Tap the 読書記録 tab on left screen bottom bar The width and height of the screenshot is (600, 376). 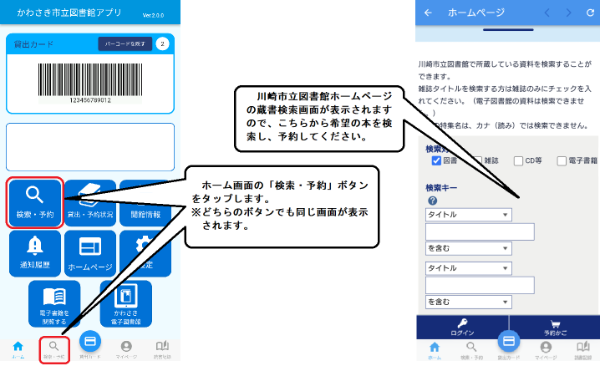[162, 350]
